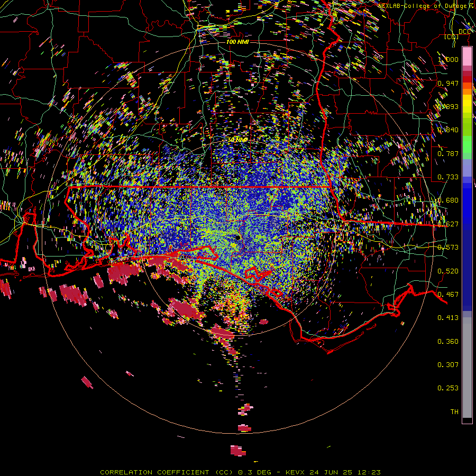The width and height of the screenshot is (476, 476).
Task: Click the 0.893 scale value
Action: click(x=448, y=106)
